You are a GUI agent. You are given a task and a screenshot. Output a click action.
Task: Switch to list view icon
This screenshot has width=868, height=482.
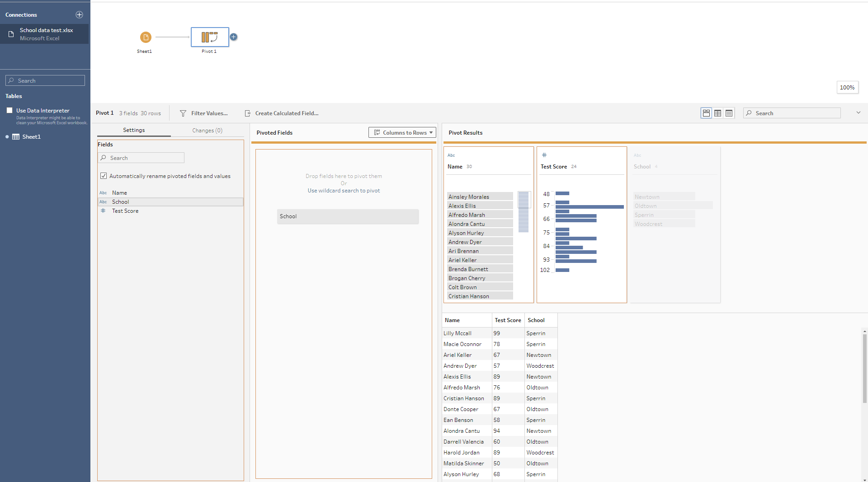729,113
